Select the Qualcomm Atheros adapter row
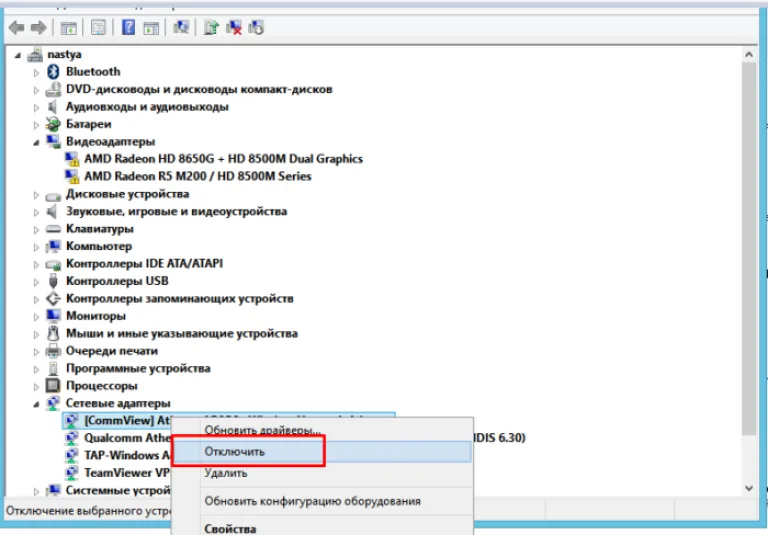 (x=127, y=438)
